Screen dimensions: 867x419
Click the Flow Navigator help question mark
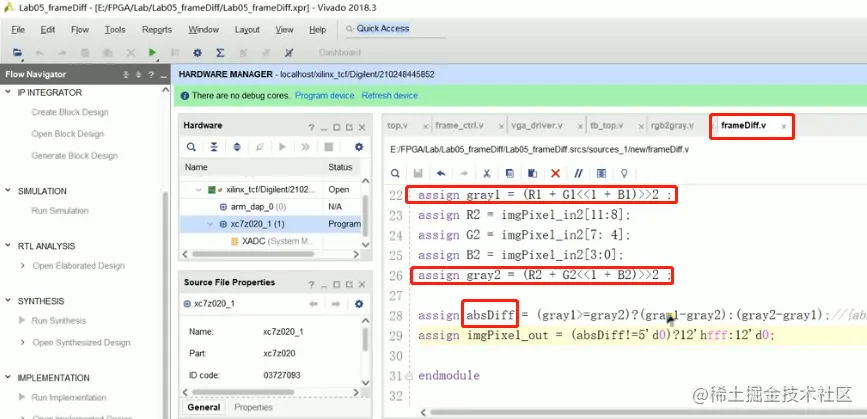(151, 75)
